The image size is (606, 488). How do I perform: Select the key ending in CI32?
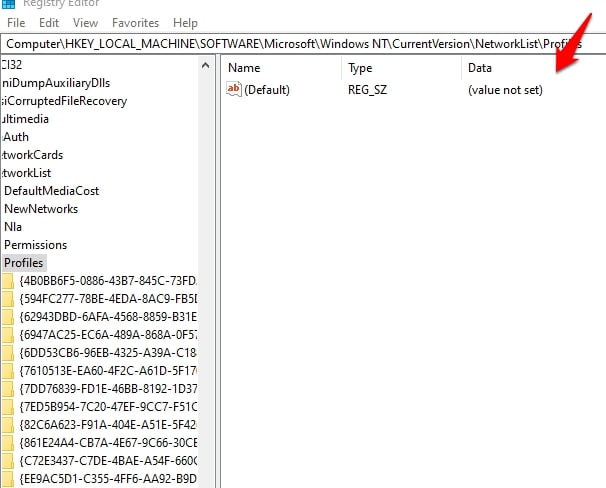coord(11,65)
